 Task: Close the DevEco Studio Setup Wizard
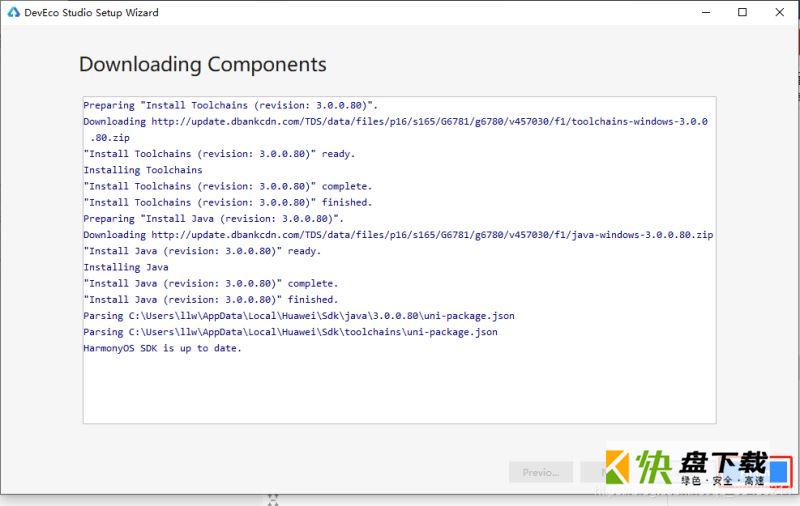coord(780,12)
